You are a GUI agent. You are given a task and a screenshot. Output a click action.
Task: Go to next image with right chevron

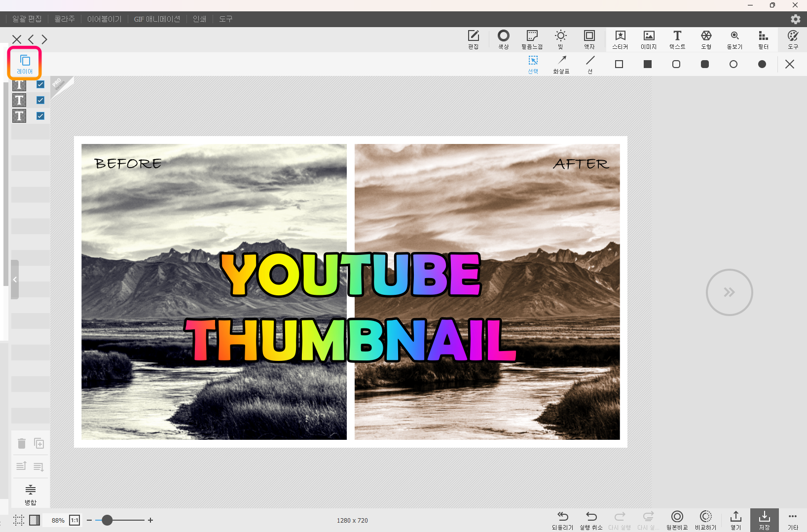pyautogui.click(x=44, y=39)
